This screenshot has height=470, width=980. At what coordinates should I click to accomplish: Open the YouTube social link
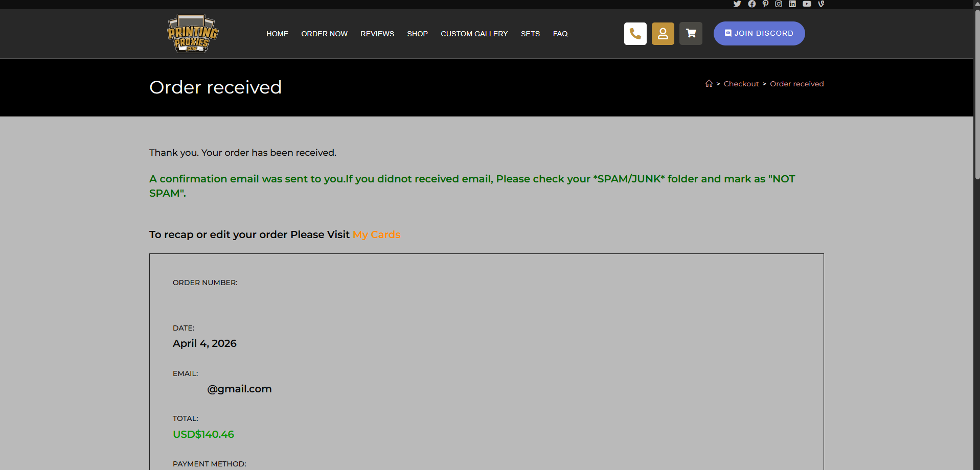[807, 4]
